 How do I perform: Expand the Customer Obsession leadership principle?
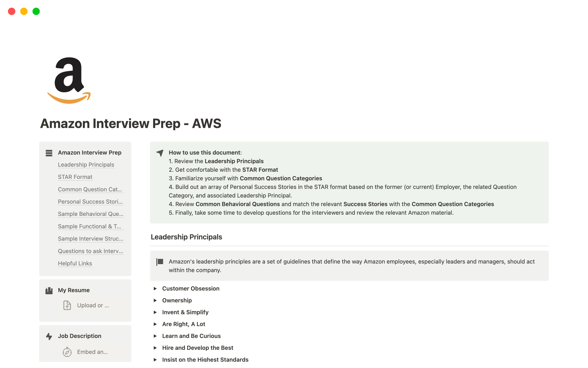pyautogui.click(x=155, y=288)
